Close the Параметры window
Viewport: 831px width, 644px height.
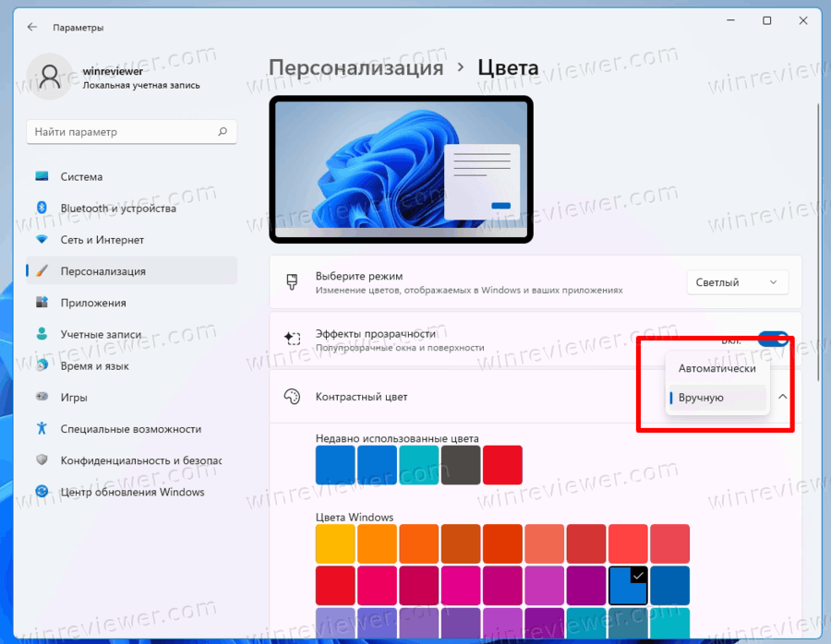[803, 20]
